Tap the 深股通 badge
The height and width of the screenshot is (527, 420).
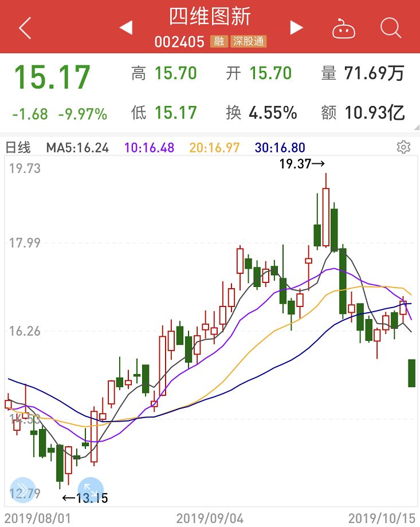click(249, 41)
